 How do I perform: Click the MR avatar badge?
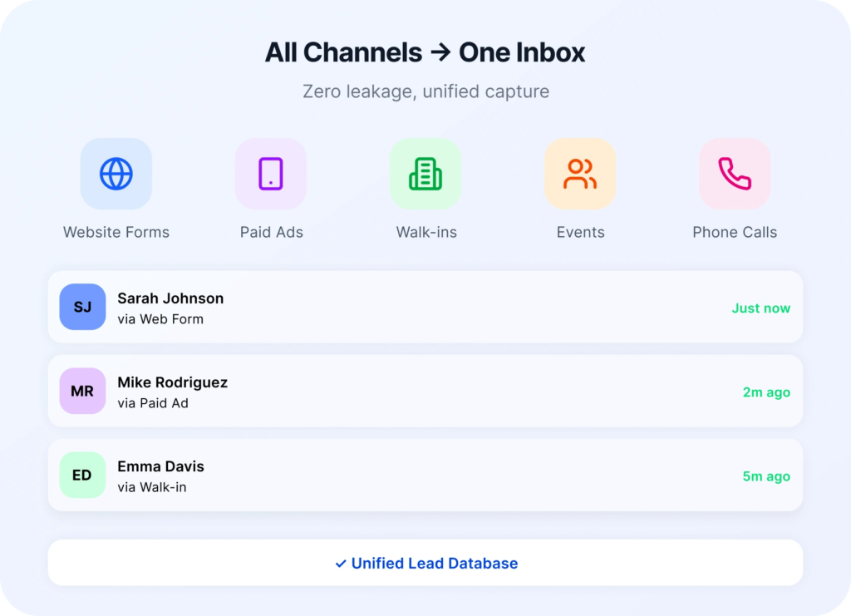(x=82, y=391)
